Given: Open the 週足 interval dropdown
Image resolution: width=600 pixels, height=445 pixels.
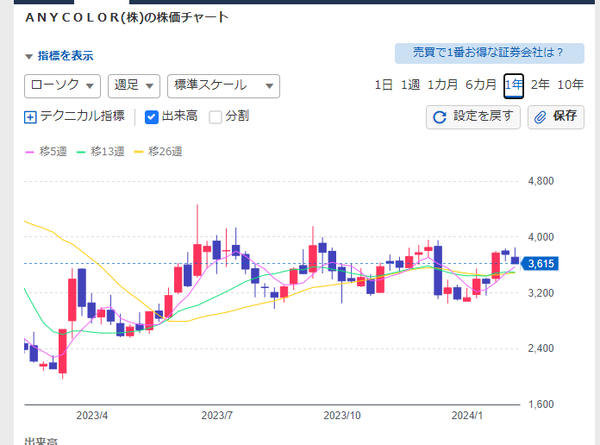Looking at the screenshot, I should click(134, 86).
